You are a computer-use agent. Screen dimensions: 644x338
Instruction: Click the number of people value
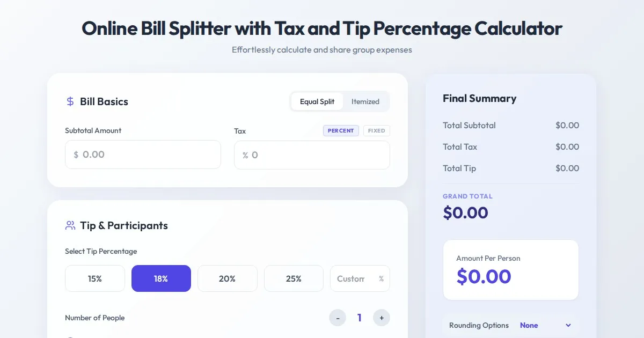click(360, 318)
